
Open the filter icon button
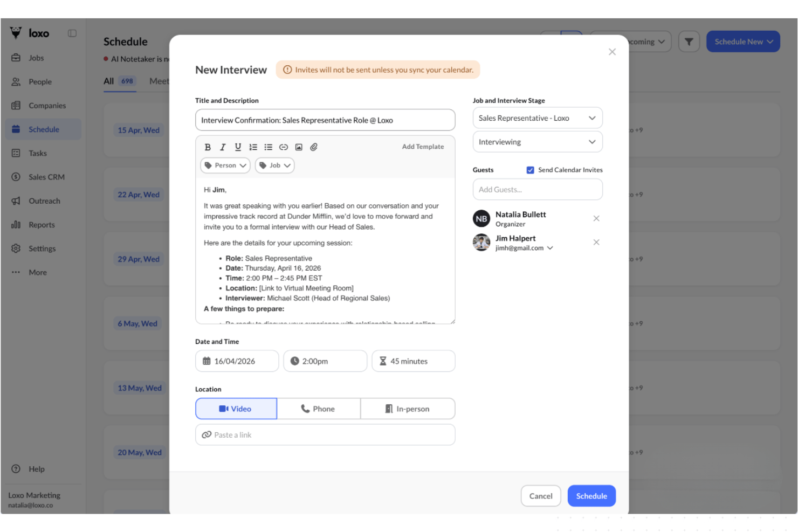pyautogui.click(x=689, y=42)
